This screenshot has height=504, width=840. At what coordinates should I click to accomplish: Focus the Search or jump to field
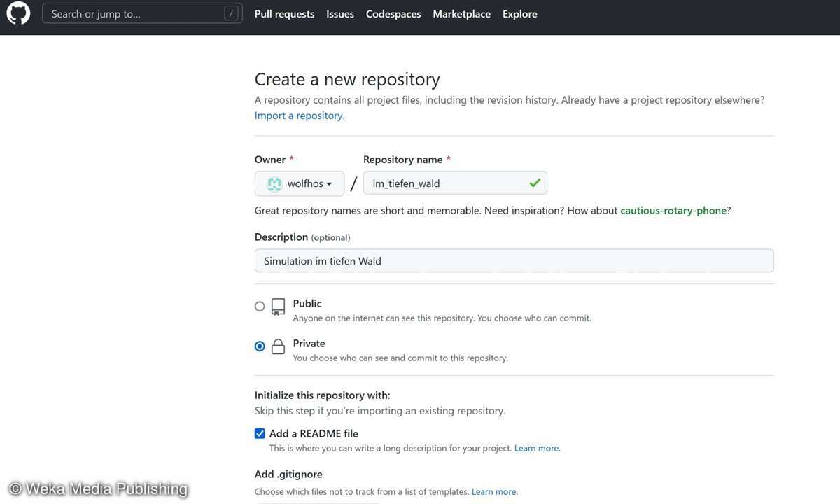pyautogui.click(x=142, y=13)
